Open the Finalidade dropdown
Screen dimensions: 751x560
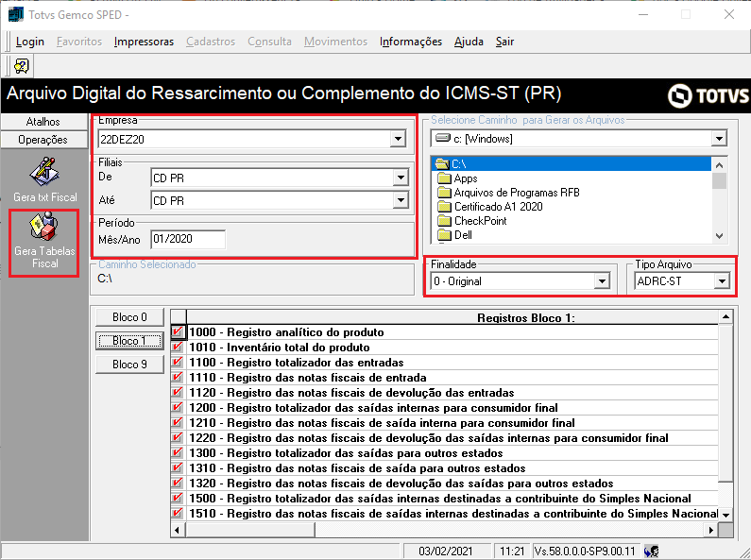[x=602, y=281]
